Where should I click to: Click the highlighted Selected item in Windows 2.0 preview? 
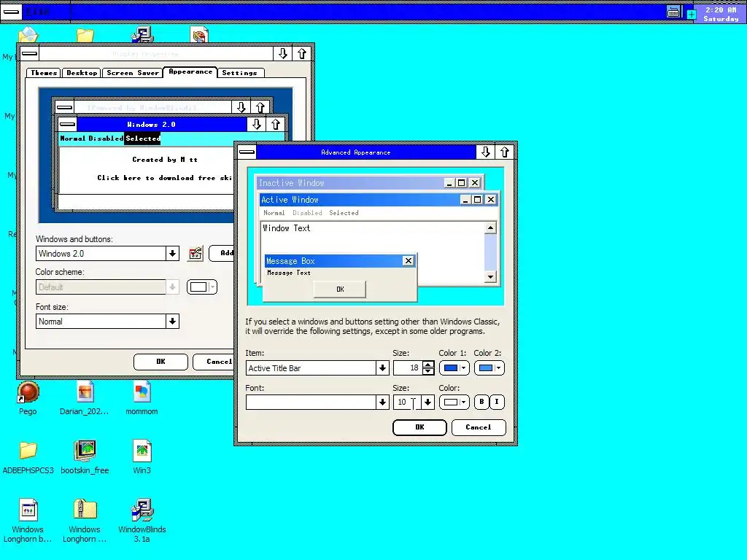[142, 139]
